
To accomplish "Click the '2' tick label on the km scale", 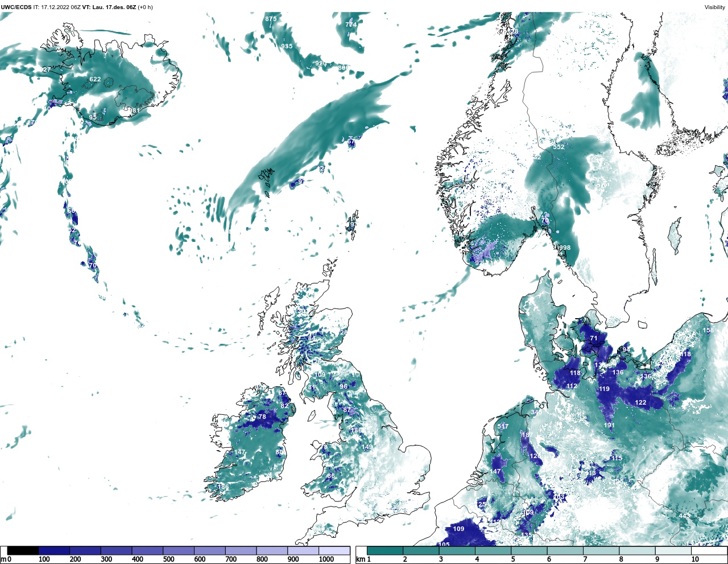I will point(405,559).
